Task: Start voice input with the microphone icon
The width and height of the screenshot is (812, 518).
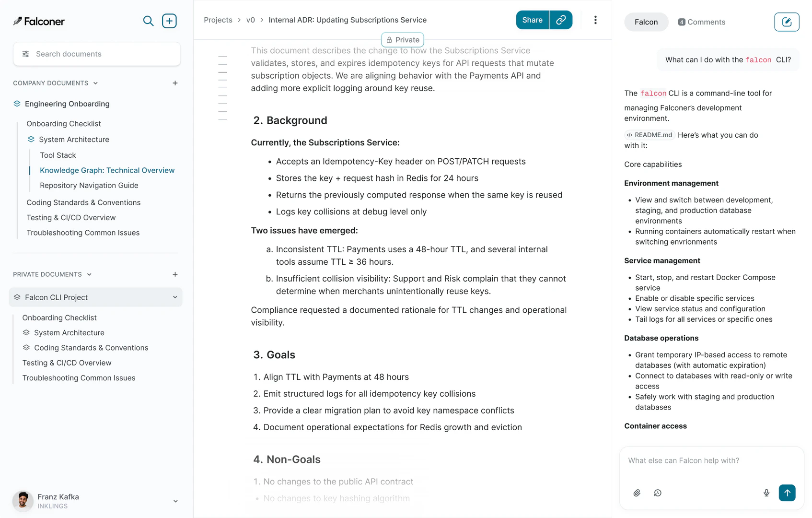Action: (766, 493)
